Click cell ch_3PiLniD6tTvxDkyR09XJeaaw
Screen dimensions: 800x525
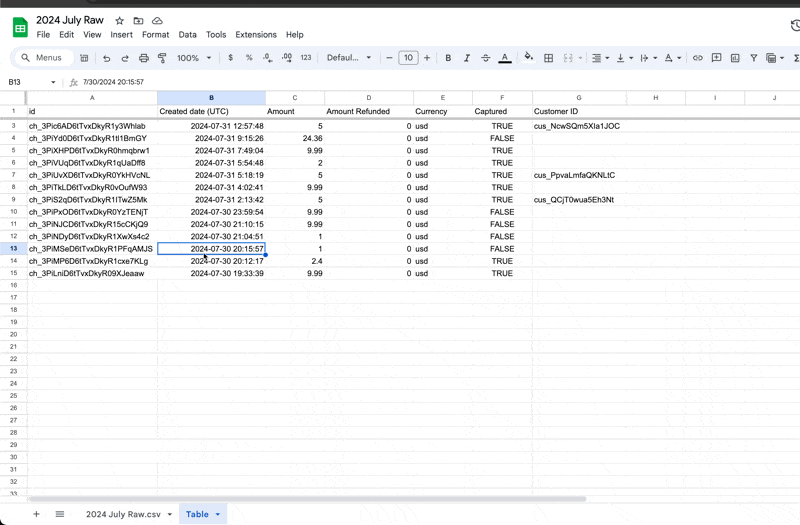[92, 273]
